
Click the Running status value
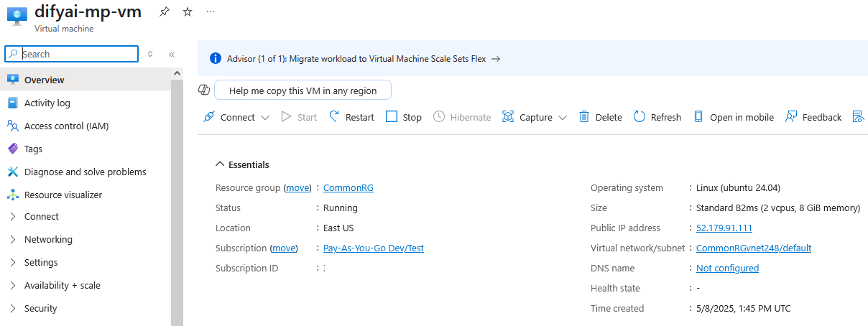coord(341,208)
